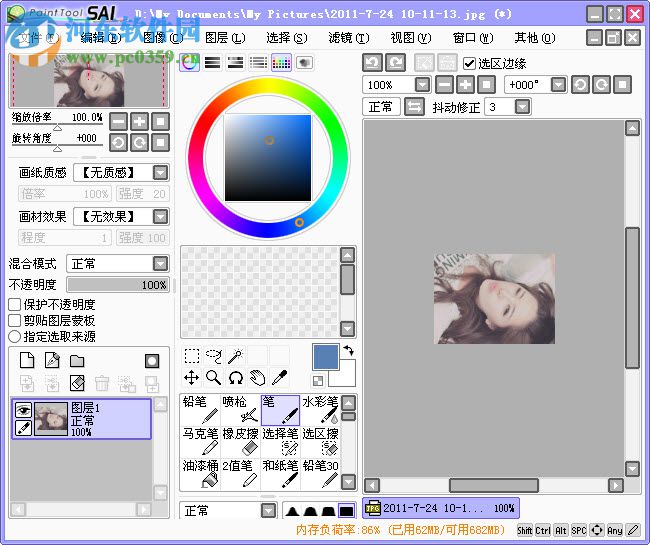This screenshot has width=650, height=545.
Task: Select the 指定选取来源 radio option
Action: click(x=15, y=337)
